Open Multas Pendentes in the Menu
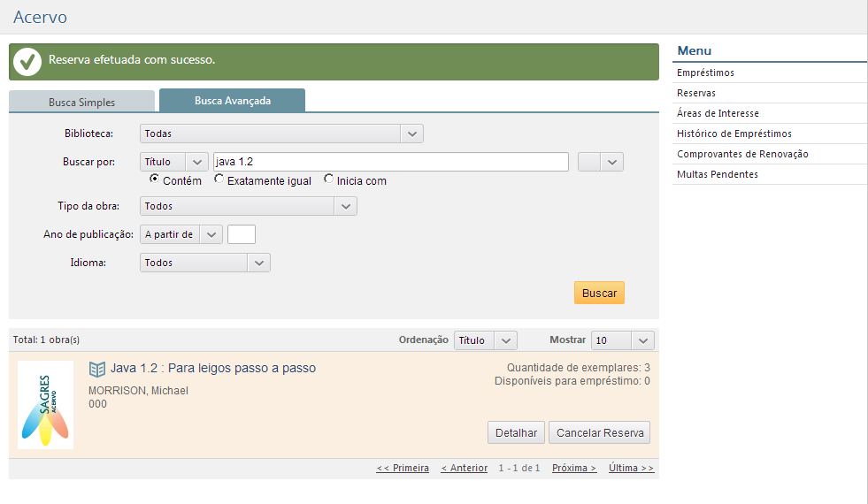Screen dimensions: 868x504 tap(717, 174)
